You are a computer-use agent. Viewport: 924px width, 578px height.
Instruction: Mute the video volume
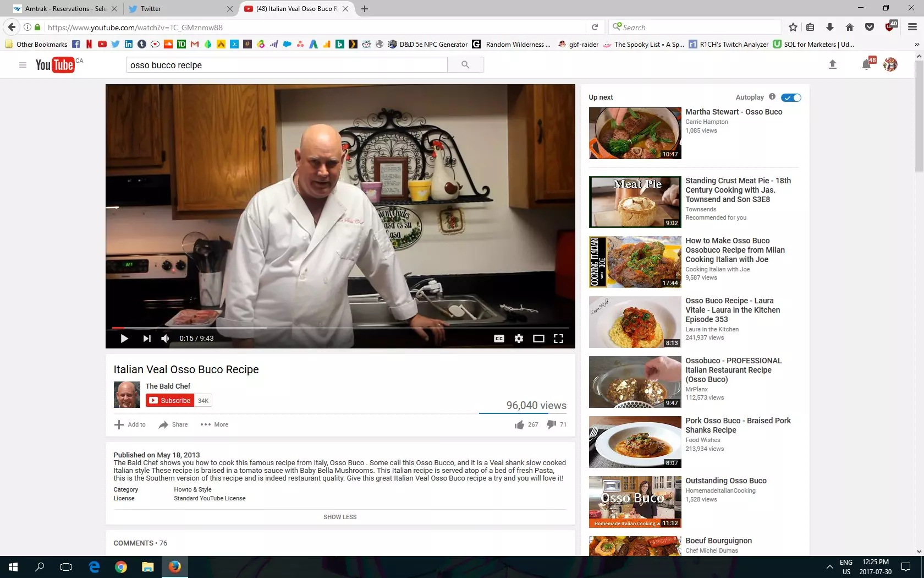(x=165, y=339)
